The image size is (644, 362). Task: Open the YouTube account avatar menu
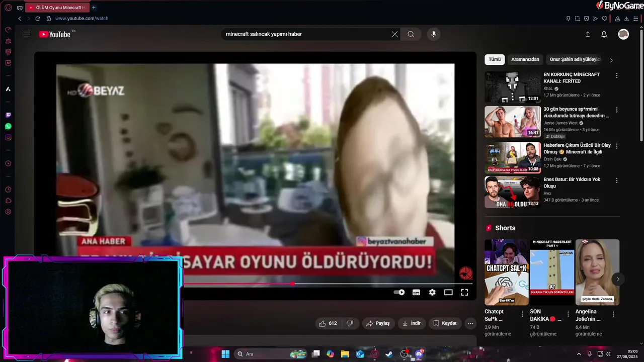click(623, 34)
